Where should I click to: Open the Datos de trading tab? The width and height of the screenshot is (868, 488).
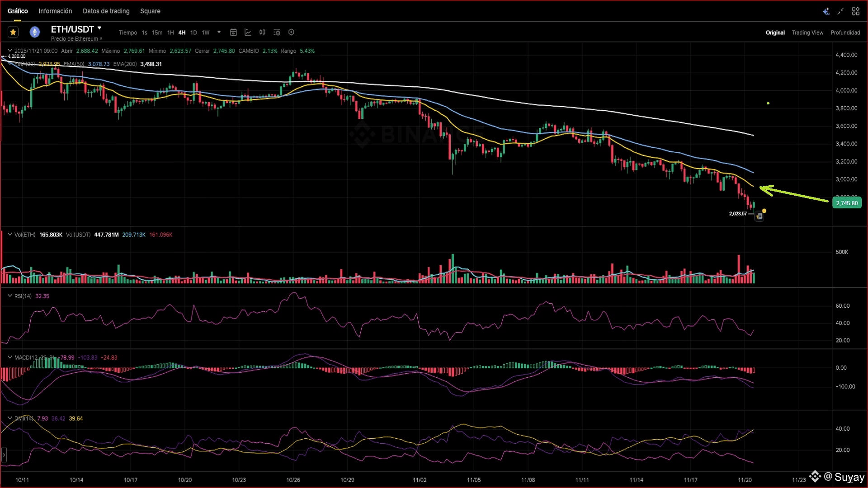(106, 11)
